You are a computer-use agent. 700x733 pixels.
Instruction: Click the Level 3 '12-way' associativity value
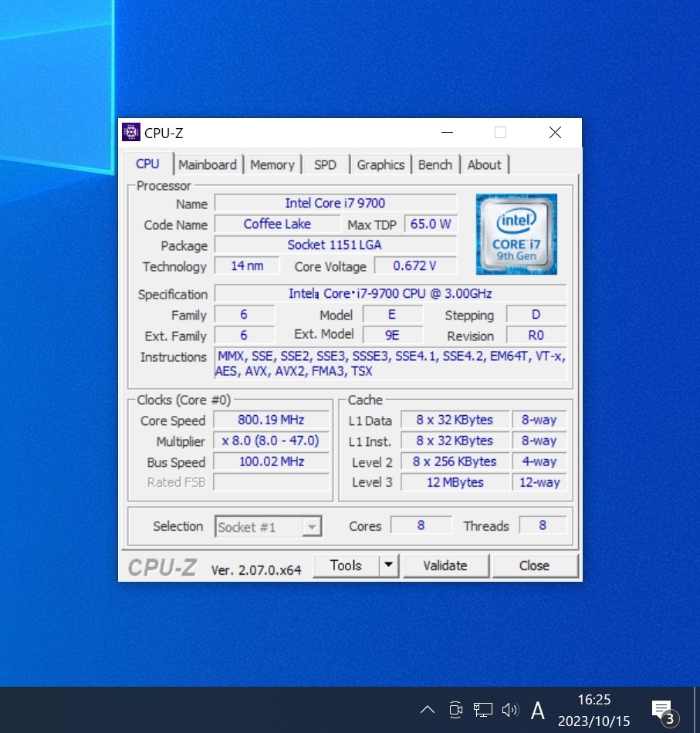[x=539, y=482]
